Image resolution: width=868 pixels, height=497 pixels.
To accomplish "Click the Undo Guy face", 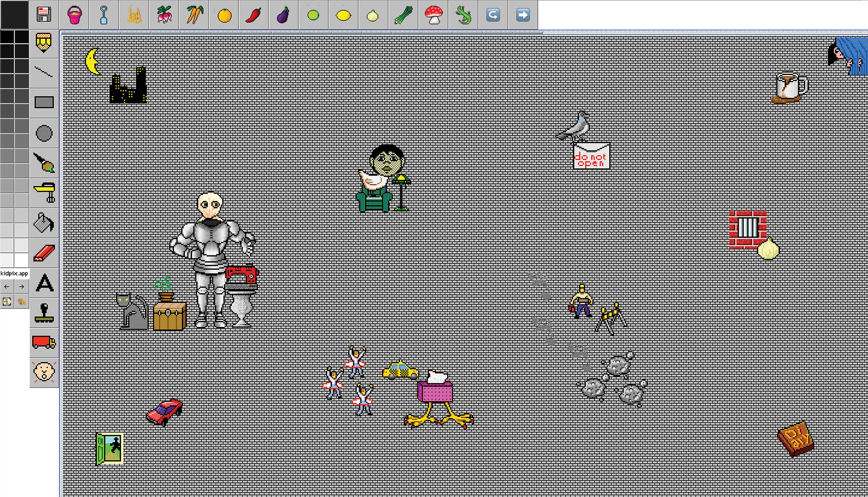I will coord(44,372).
